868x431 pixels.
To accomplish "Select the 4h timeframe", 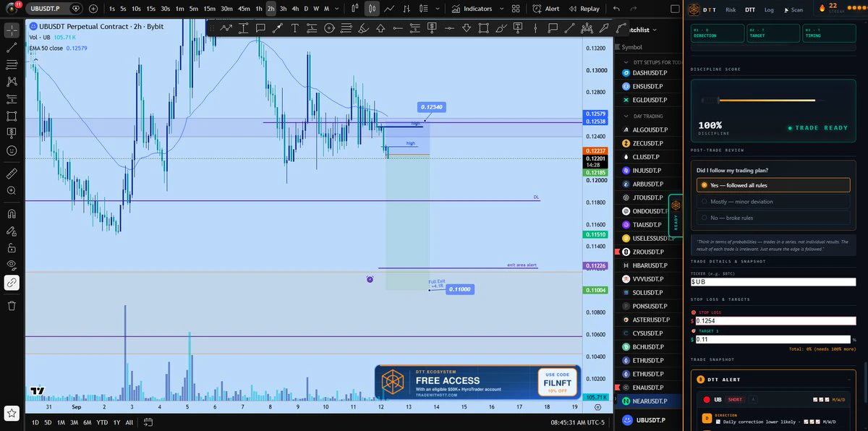I will point(295,9).
